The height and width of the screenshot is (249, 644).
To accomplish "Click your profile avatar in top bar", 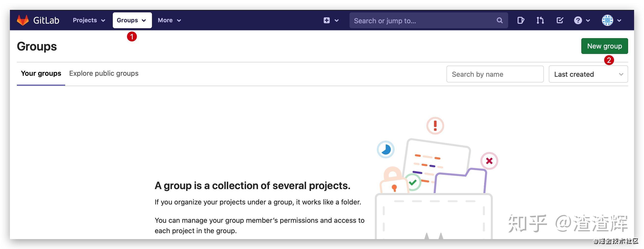I will coord(608,20).
